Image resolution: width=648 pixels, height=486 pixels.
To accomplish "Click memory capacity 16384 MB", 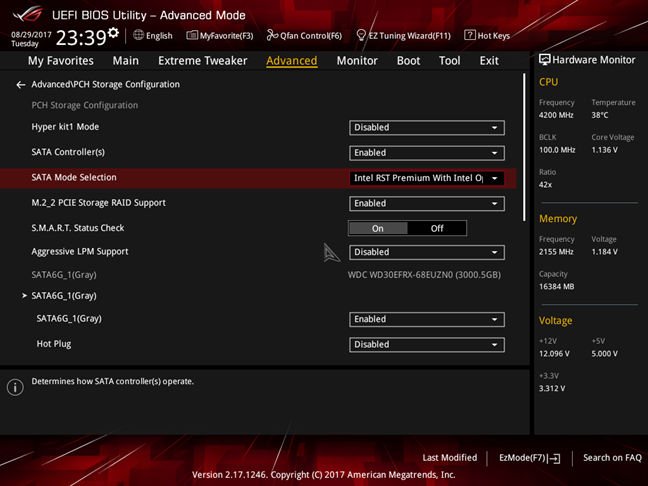I will coord(557,286).
